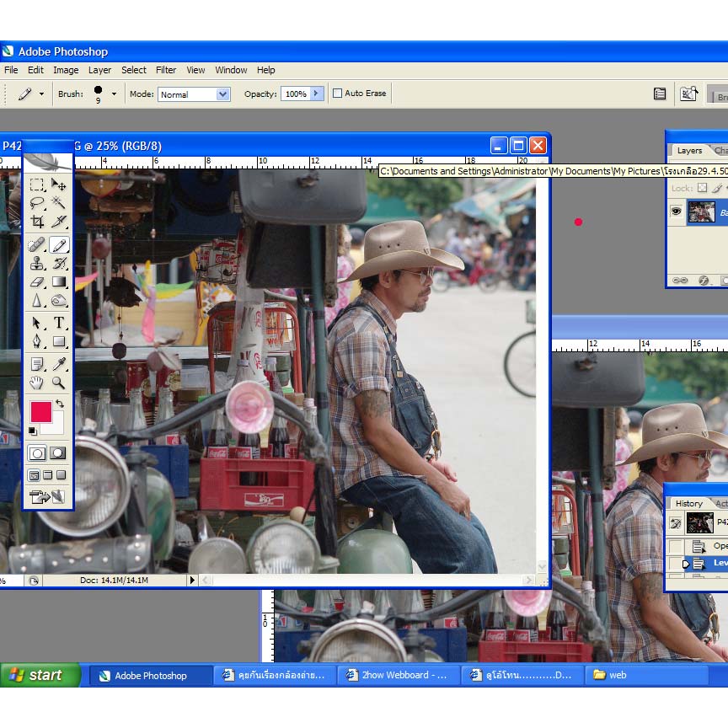This screenshot has height=728, width=728.
Task: Expand the Opacity slider arrow
Action: click(x=317, y=94)
